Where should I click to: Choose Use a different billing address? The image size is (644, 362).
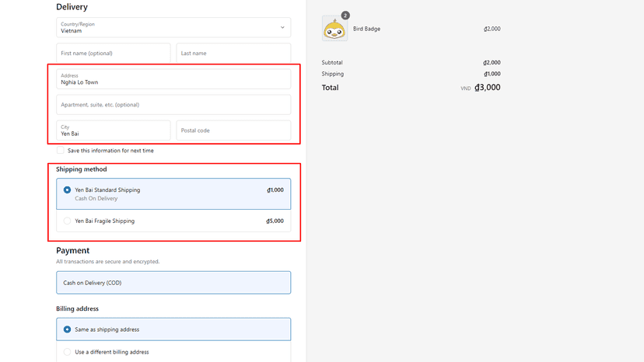(x=67, y=352)
